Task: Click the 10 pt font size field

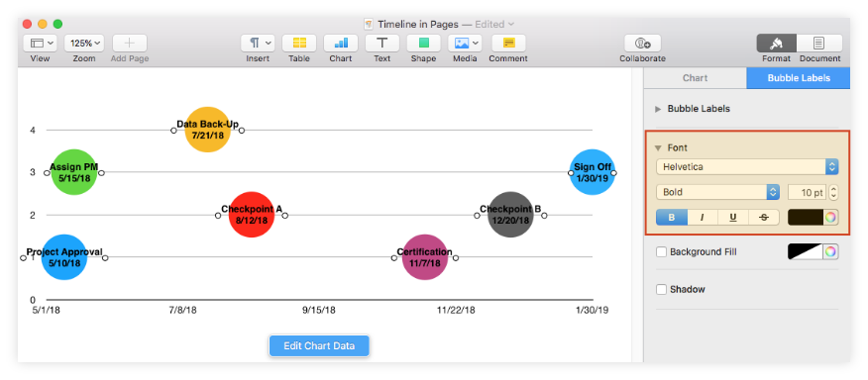Action: point(807,193)
